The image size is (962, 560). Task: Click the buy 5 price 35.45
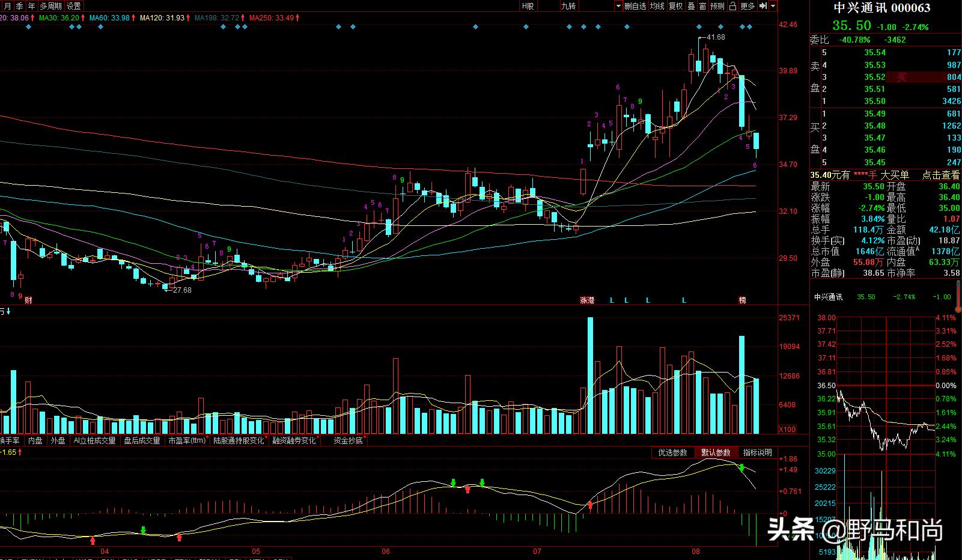875,162
